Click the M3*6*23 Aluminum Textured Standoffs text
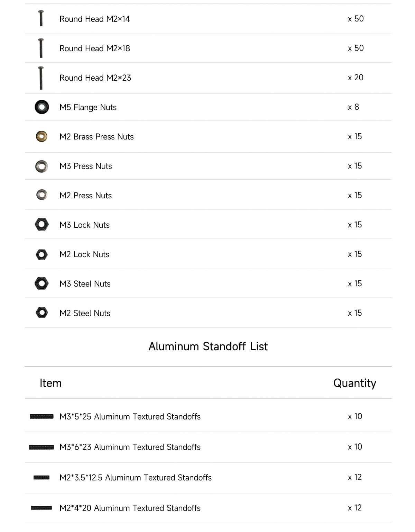415x532 pixels. 130,447
